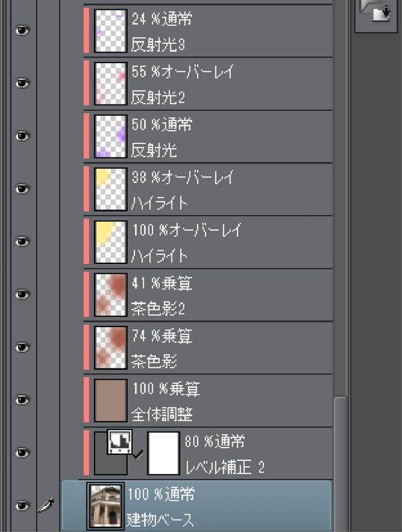Hide the 反射光3 layer

pyautogui.click(x=23, y=29)
